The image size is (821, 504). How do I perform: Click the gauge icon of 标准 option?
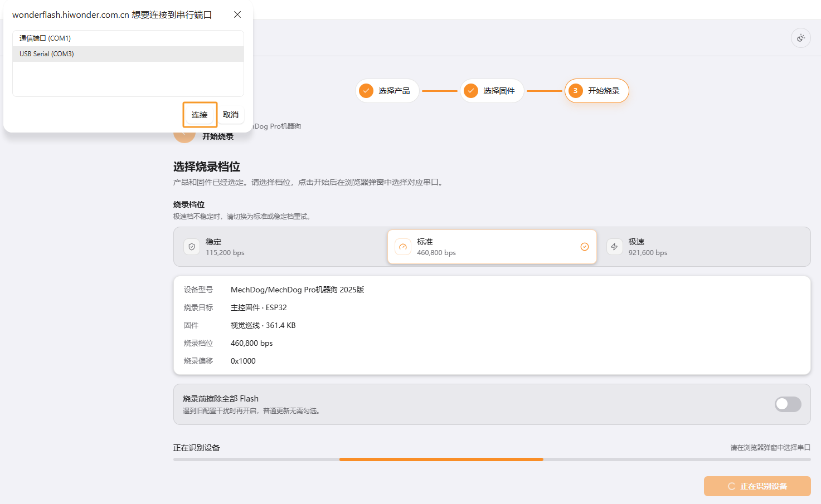(x=403, y=247)
